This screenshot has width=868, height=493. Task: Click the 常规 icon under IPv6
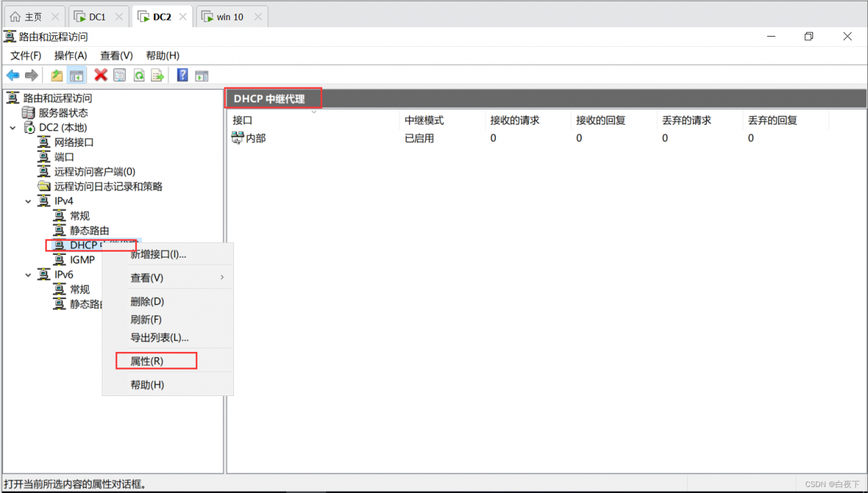pos(60,290)
